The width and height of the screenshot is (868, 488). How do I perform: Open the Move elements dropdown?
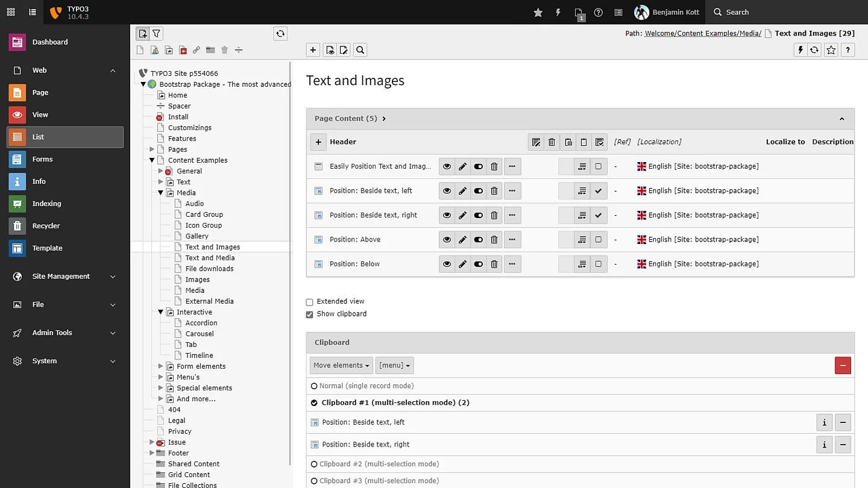[341, 365]
